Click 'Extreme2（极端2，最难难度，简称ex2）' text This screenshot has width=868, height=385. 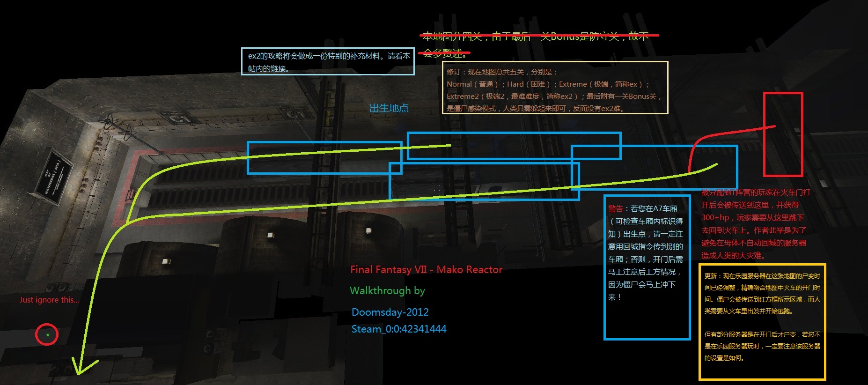[513, 96]
